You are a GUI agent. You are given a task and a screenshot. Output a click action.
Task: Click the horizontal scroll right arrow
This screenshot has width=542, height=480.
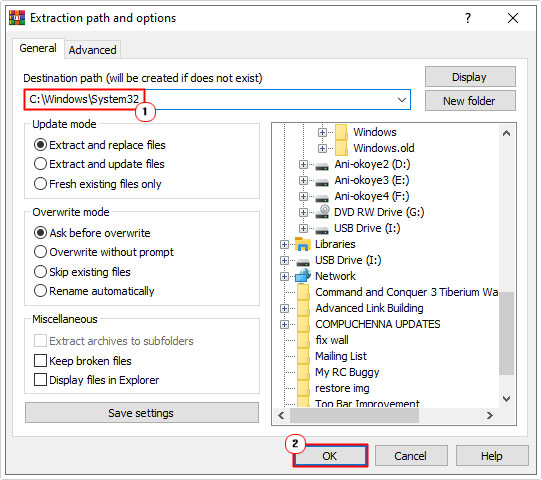pos(490,415)
